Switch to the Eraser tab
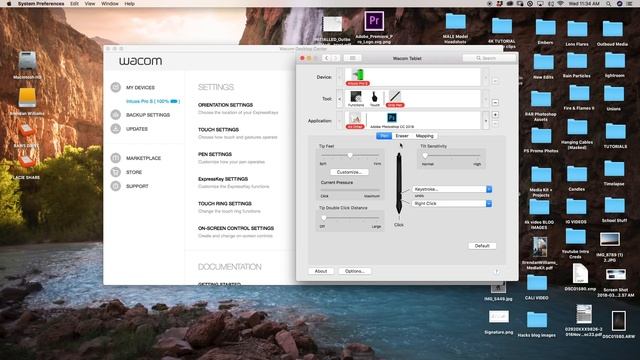Viewport: 640px width, 360px height. click(402, 136)
